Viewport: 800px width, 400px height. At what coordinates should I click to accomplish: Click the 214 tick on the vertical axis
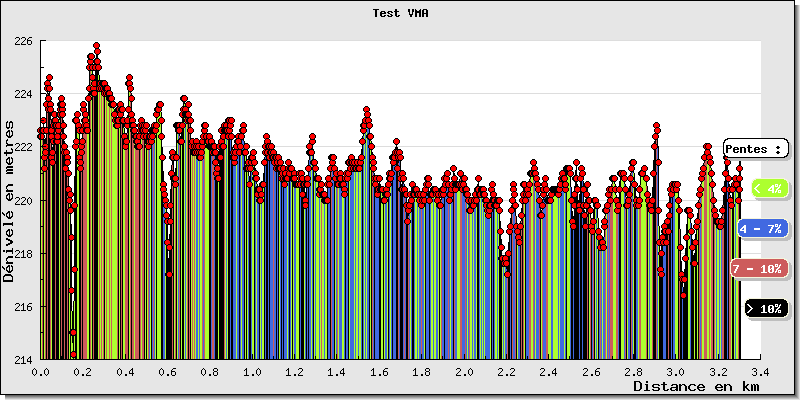pyautogui.click(x=22, y=359)
